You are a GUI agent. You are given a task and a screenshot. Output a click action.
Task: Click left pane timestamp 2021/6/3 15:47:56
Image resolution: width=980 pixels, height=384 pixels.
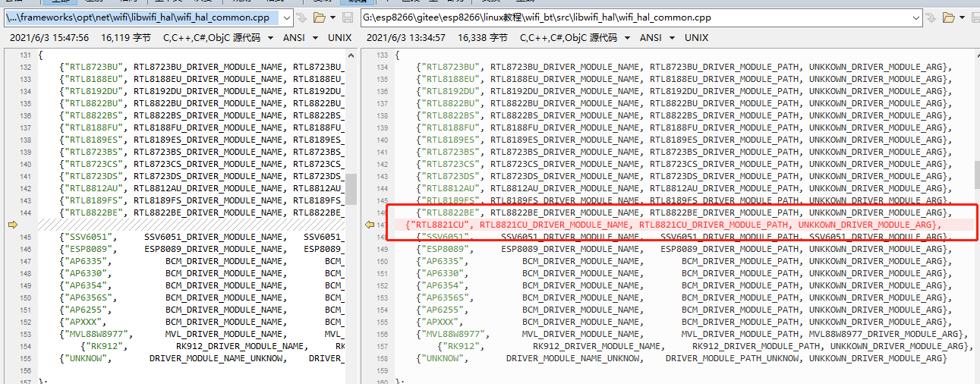(49, 37)
